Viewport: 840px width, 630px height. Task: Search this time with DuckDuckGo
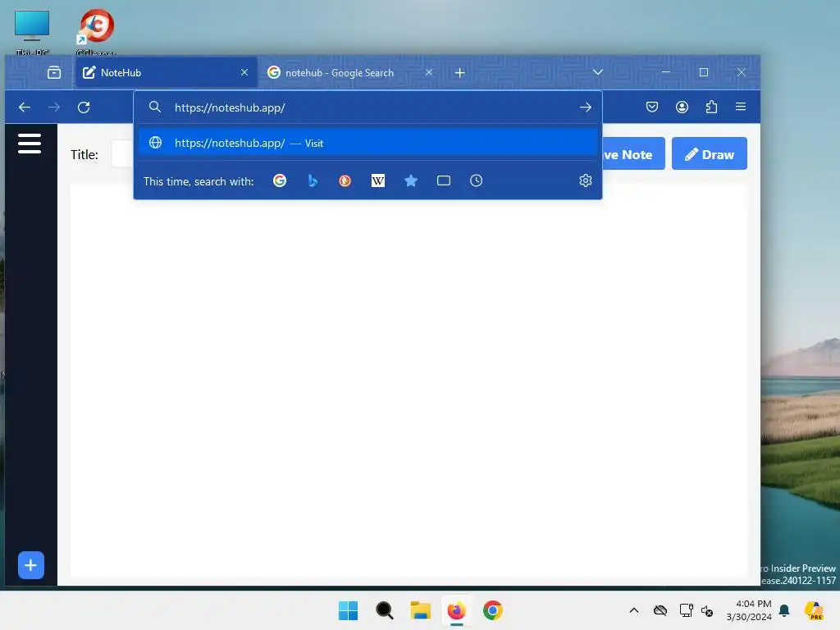point(345,180)
